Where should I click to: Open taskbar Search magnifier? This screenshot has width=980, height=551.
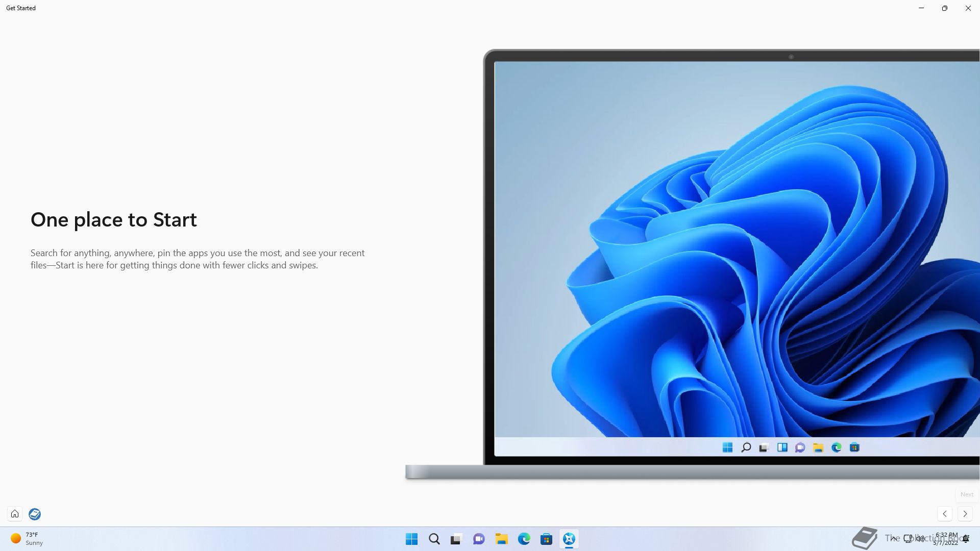tap(434, 539)
